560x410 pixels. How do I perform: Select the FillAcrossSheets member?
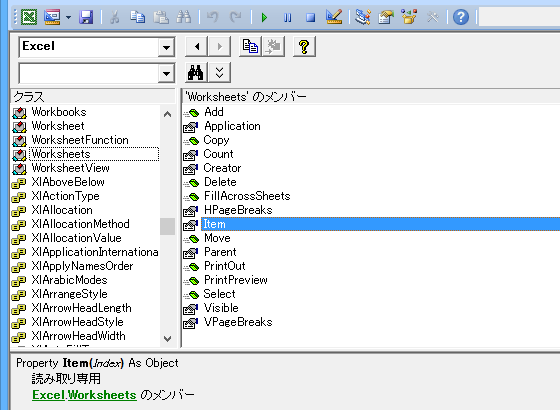click(x=247, y=196)
